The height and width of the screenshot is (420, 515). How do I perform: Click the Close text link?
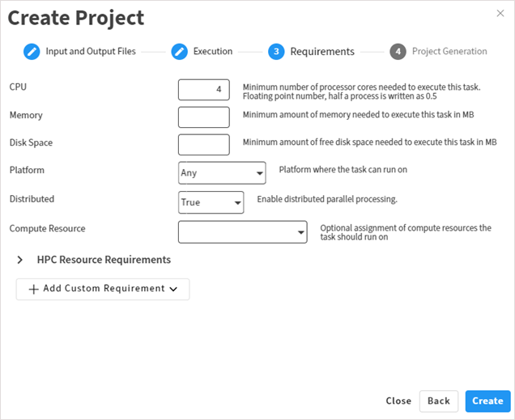click(398, 401)
